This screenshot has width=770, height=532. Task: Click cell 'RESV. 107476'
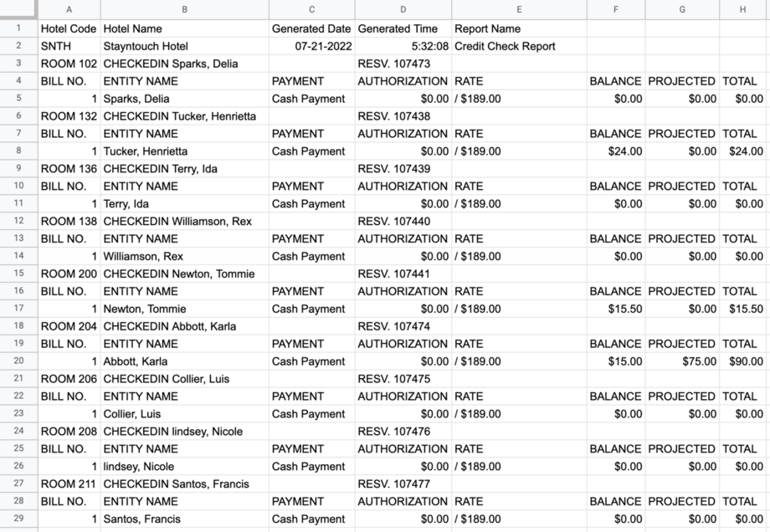click(403, 432)
